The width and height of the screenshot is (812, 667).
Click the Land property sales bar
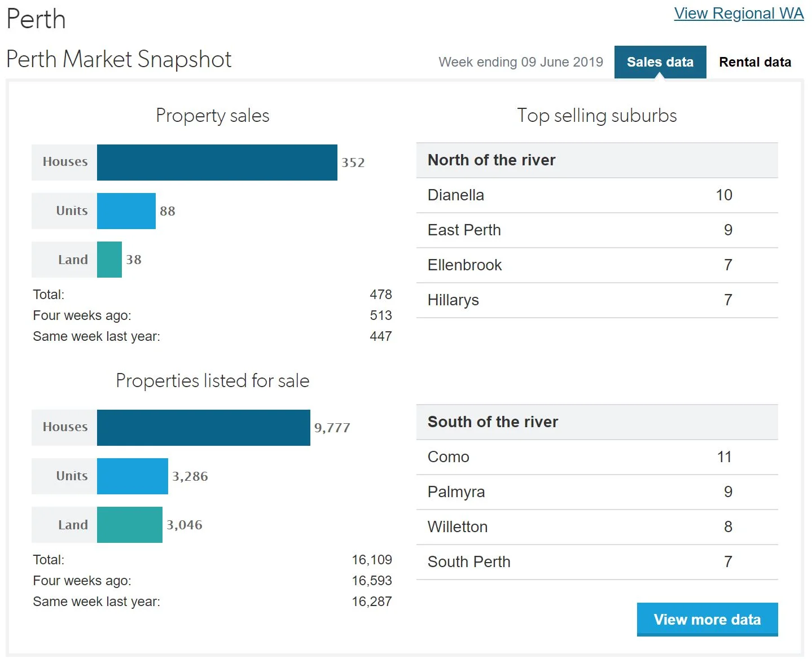[x=109, y=260]
